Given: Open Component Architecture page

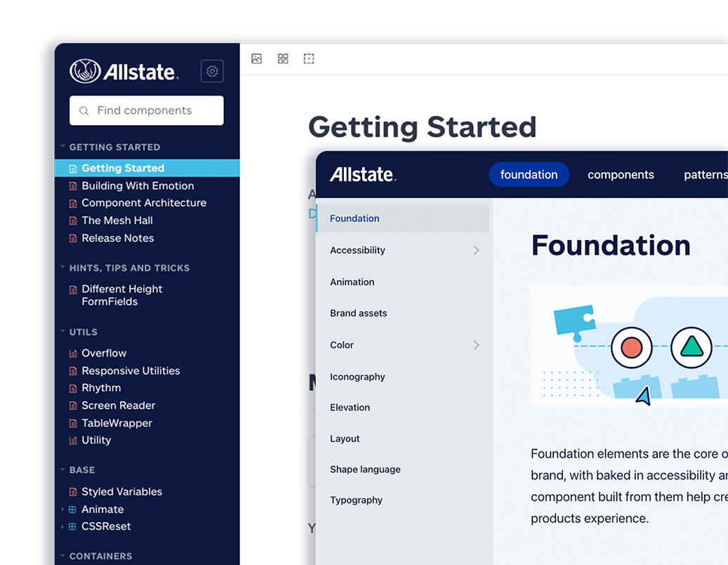Looking at the screenshot, I should point(144,203).
